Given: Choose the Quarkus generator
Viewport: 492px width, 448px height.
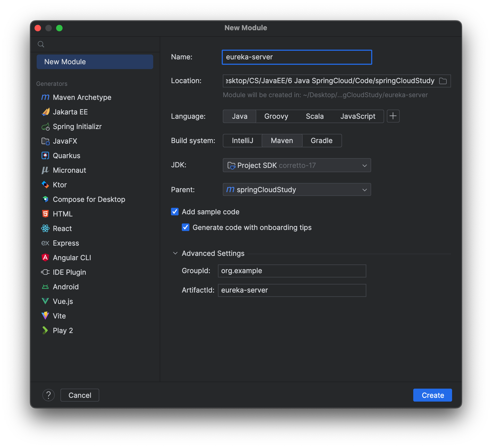Looking at the screenshot, I should [66, 155].
